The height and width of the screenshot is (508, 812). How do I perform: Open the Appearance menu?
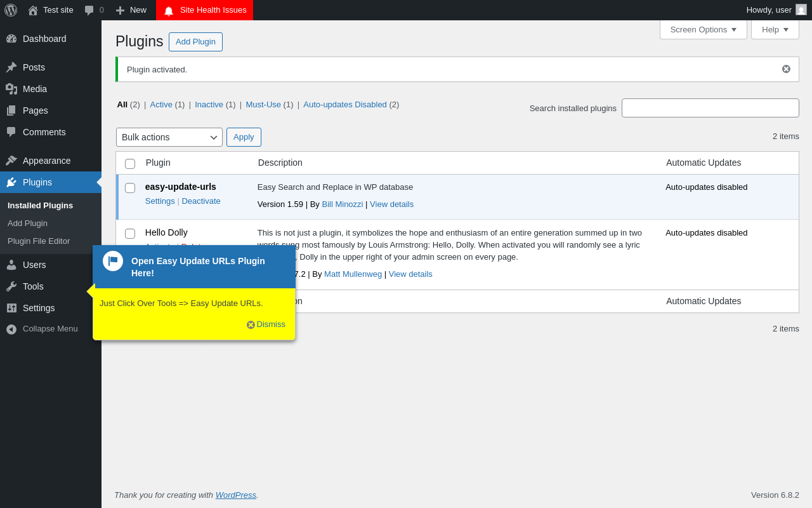click(51, 161)
